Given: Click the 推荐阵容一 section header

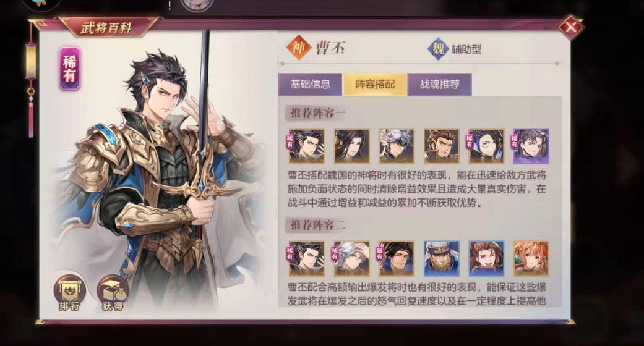Looking at the screenshot, I should click(x=316, y=113).
